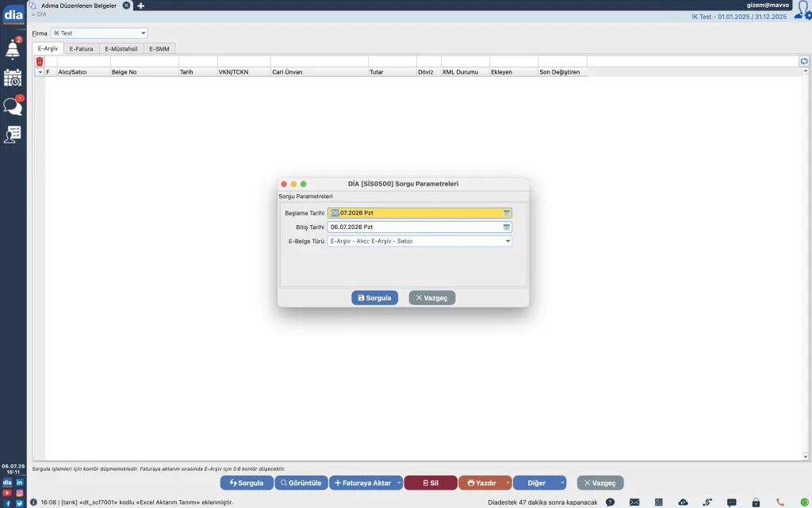Click the red Sil button
This screenshot has height=508, width=812.
[x=431, y=483]
